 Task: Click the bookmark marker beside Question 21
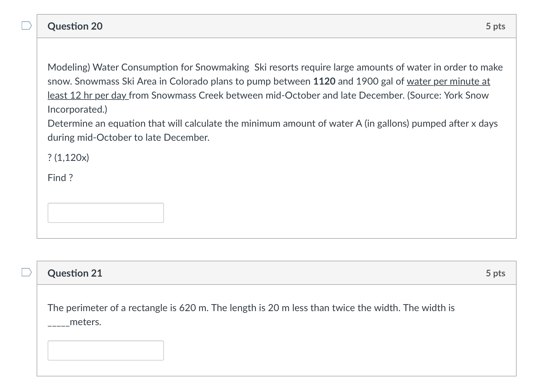[x=27, y=273]
